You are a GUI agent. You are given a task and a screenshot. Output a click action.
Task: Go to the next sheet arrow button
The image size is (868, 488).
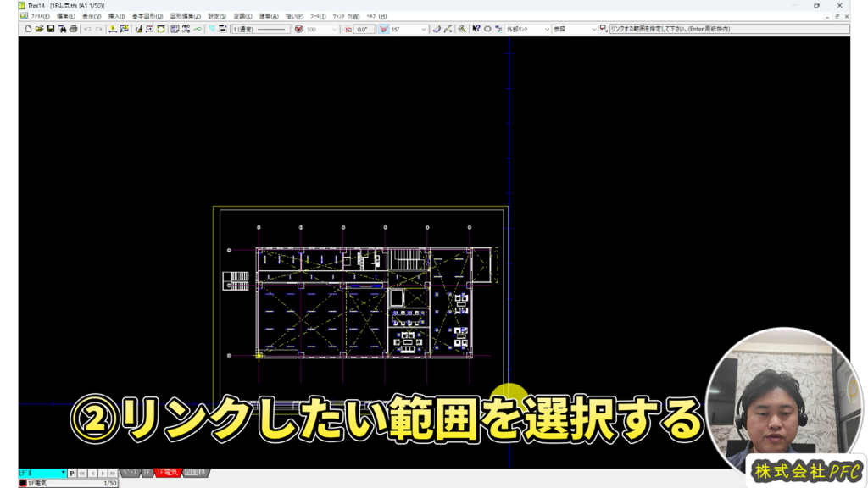click(x=103, y=473)
